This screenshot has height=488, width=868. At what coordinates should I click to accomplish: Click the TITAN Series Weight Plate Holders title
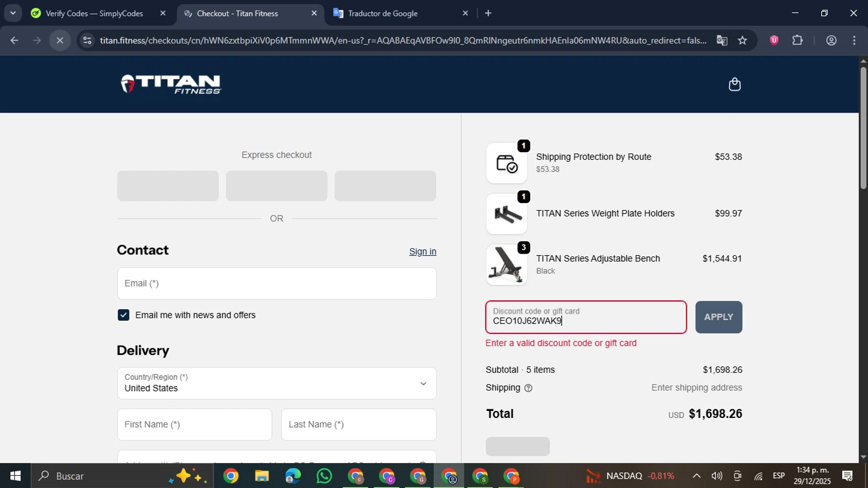coord(605,214)
